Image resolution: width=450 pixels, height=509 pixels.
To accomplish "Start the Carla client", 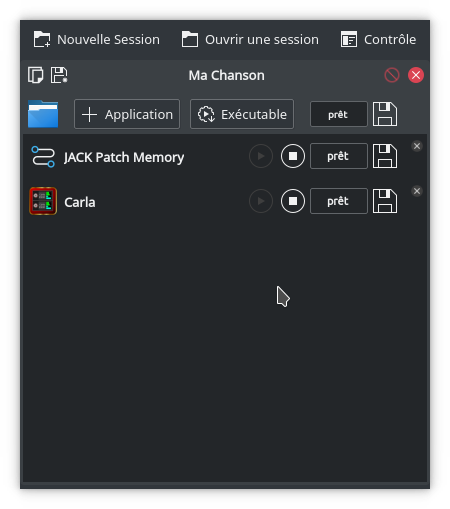I will point(261,201).
